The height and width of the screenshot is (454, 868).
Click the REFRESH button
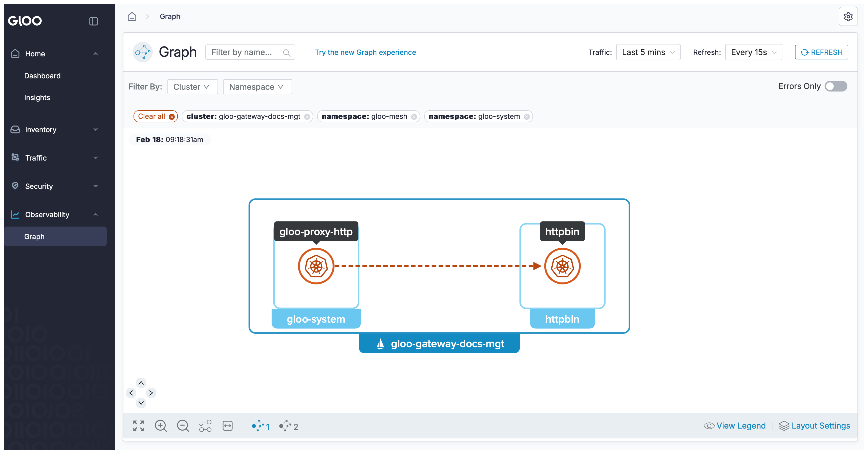(x=821, y=52)
